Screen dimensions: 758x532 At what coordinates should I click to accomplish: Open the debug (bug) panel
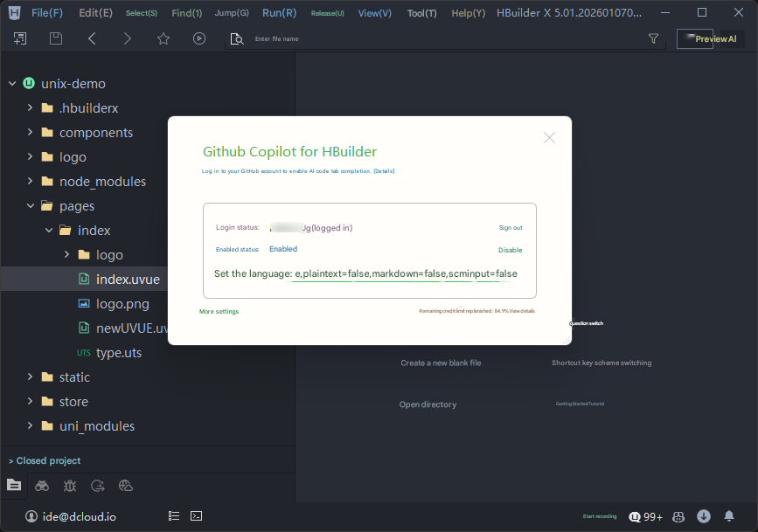70,485
